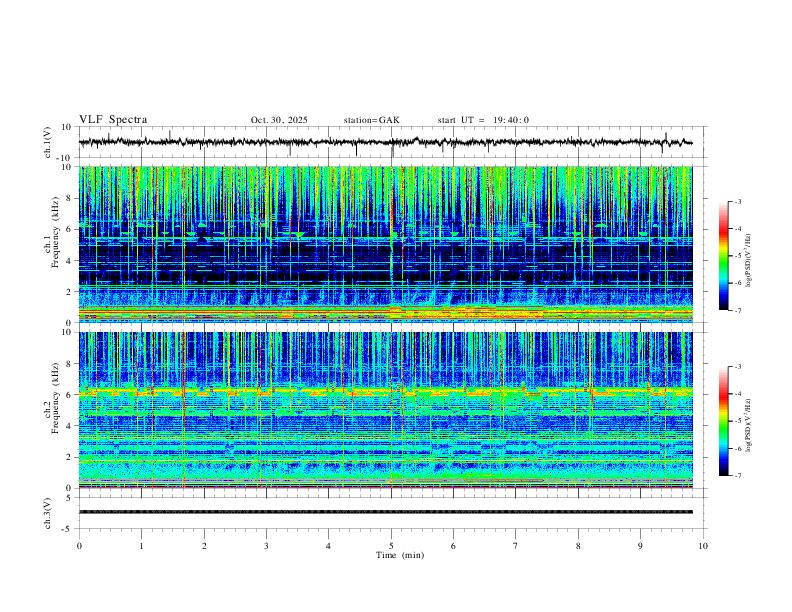Click the "-7" label on ch.1 colorbar

point(737,310)
